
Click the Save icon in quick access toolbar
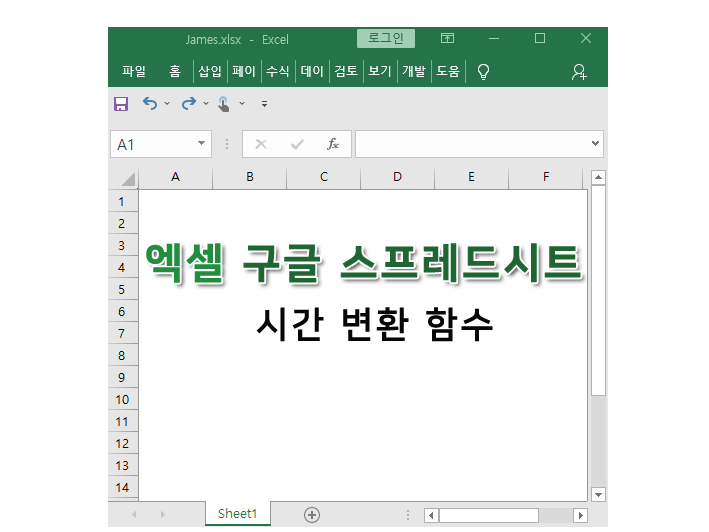pyautogui.click(x=121, y=104)
